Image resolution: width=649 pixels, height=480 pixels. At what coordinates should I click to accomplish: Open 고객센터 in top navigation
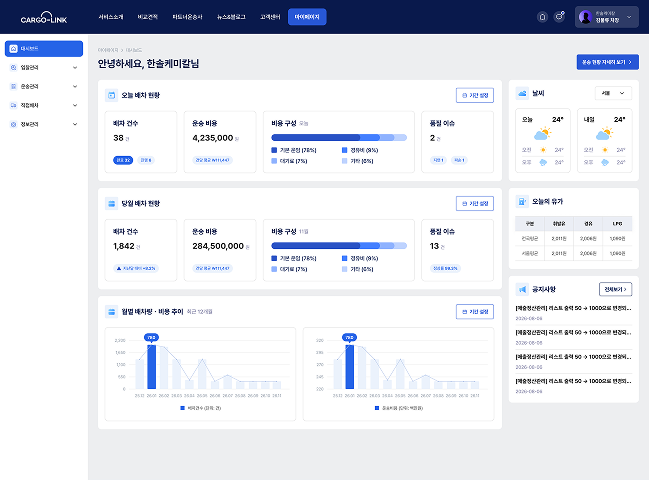coord(270,17)
